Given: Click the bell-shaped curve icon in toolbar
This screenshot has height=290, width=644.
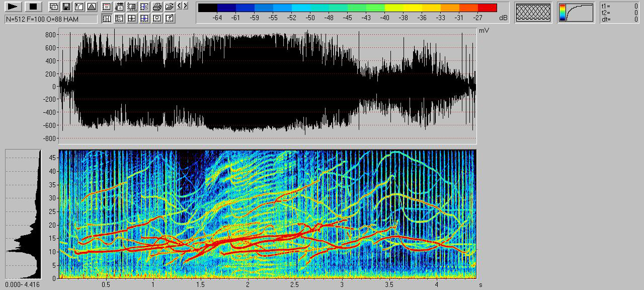Looking at the screenshot, I should tap(91, 7).
